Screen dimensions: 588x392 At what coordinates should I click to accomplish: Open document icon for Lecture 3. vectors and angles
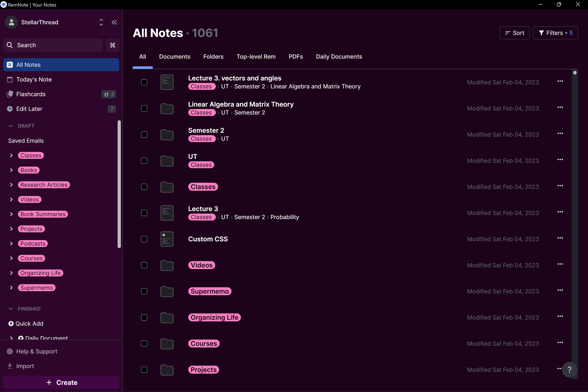(x=167, y=82)
